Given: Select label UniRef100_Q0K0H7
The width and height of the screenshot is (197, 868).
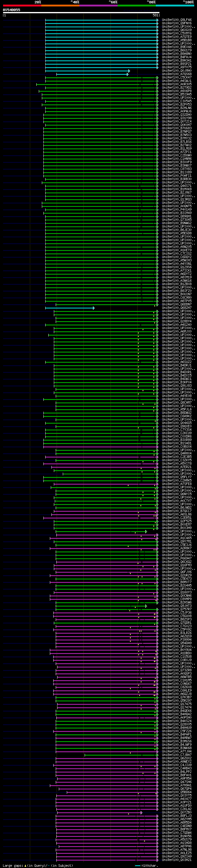Looking at the screenshot, I should (x=176, y=125).
